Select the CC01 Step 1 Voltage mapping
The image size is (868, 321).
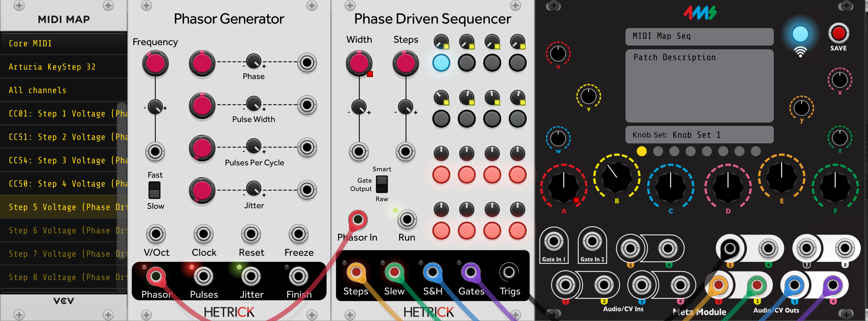(x=64, y=113)
